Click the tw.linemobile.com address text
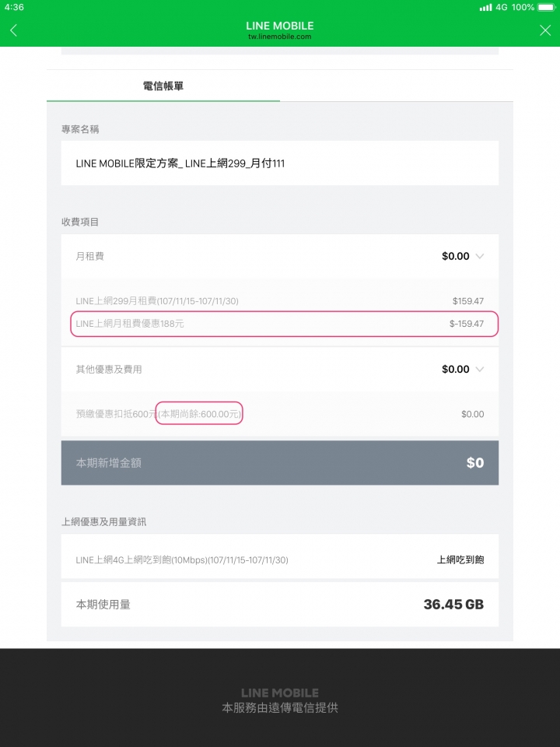This screenshot has width=560, height=747. tap(280, 37)
